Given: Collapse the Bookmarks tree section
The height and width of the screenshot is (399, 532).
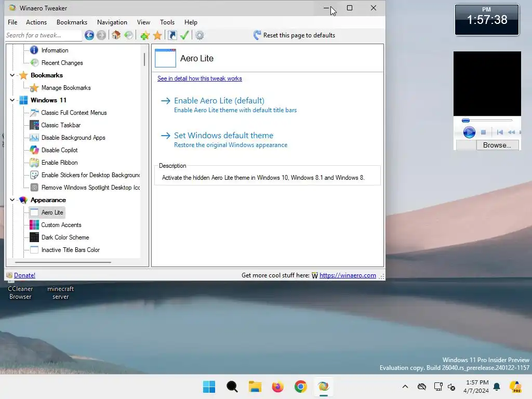Looking at the screenshot, I should point(12,75).
